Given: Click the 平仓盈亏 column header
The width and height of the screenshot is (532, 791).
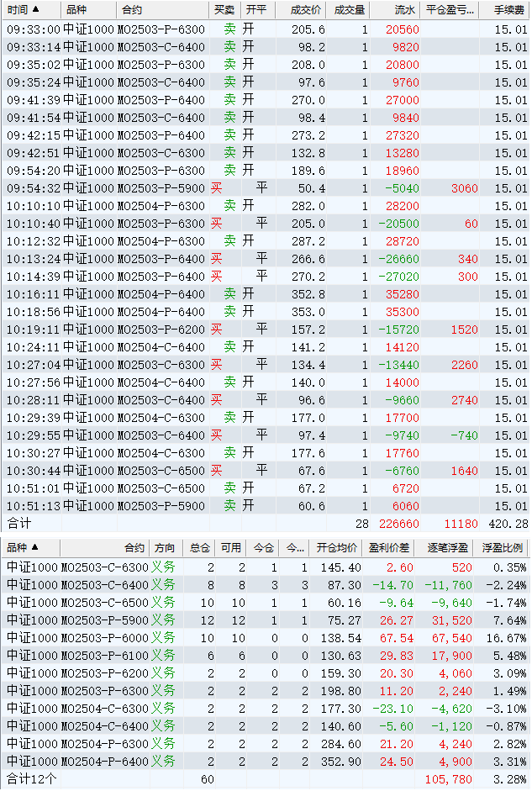Looking at the screenshot, I should [x=450, y=10].
